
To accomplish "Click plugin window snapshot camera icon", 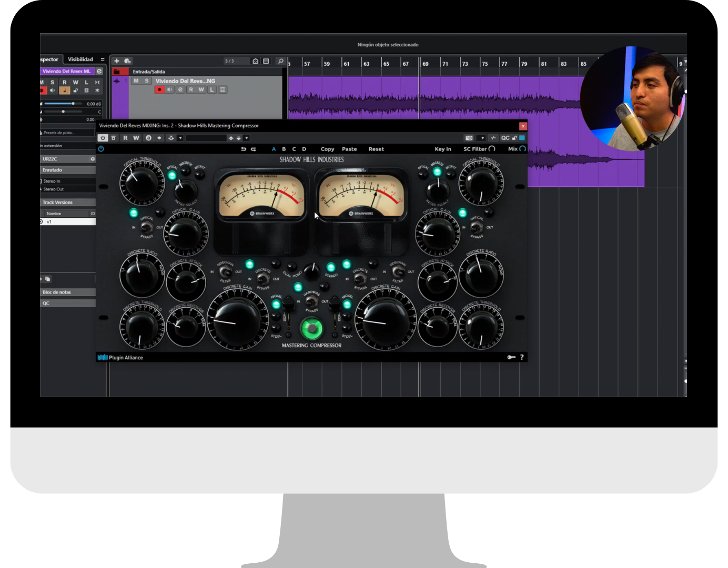I will pos(469,138).
